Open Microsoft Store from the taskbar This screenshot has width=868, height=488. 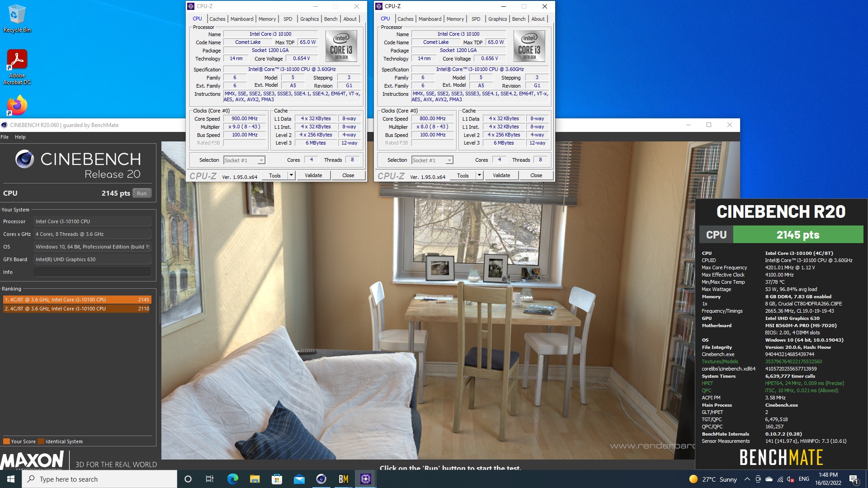pos(277,479)
